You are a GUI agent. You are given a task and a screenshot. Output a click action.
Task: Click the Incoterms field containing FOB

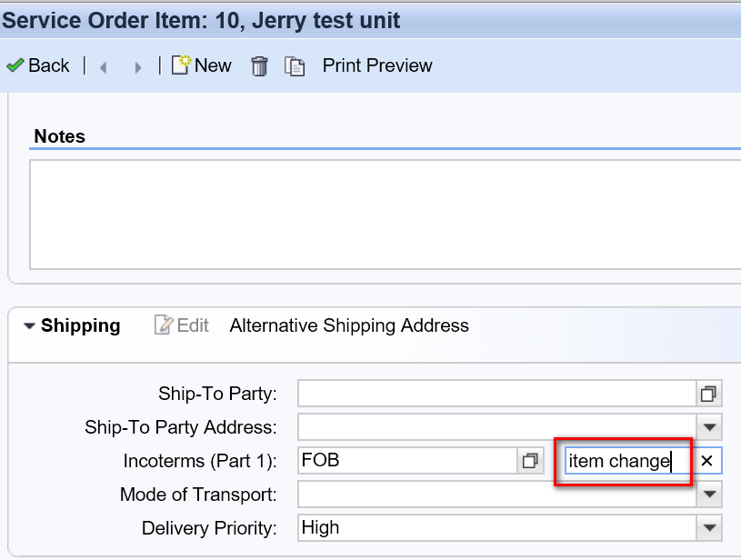click(406, 461)
